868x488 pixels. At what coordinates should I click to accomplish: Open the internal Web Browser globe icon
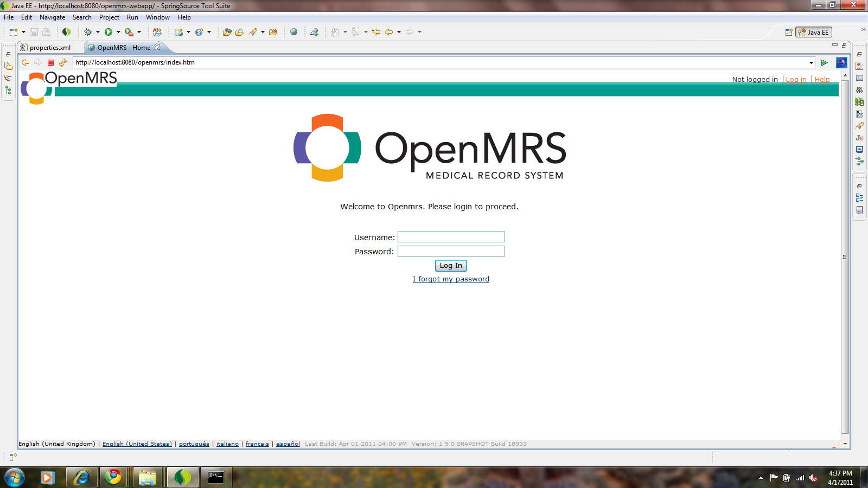coord(294,31)
